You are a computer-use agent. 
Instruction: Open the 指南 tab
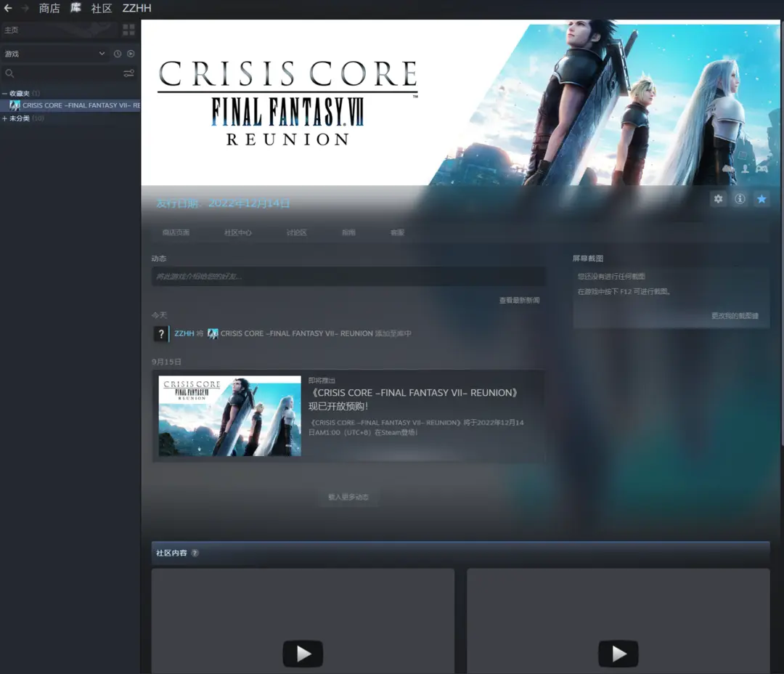click(348, 232)
